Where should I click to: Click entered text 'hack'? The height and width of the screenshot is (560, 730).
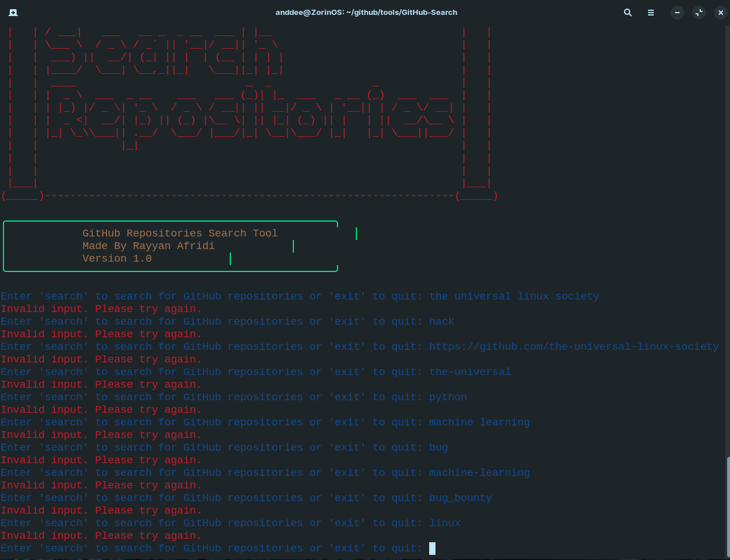tap(442, 321)
